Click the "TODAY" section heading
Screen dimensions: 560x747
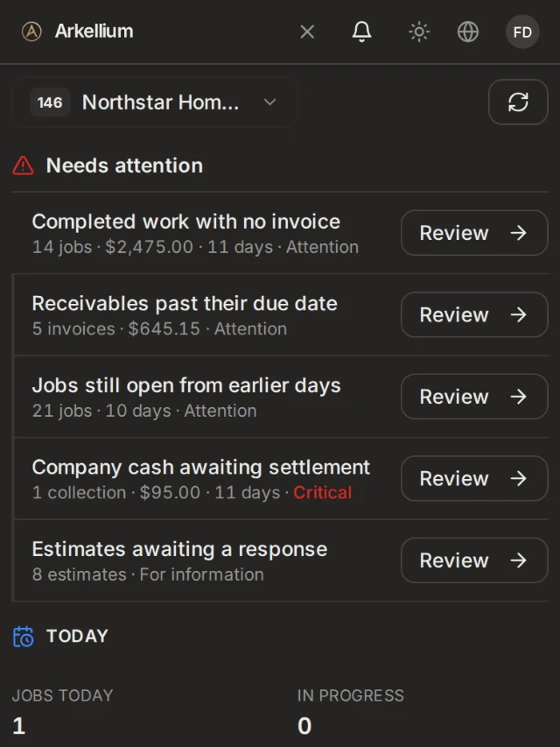click(77, 637)
